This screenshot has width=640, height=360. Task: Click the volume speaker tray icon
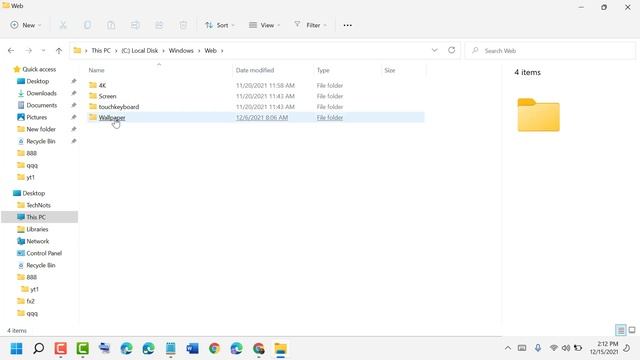566,348
